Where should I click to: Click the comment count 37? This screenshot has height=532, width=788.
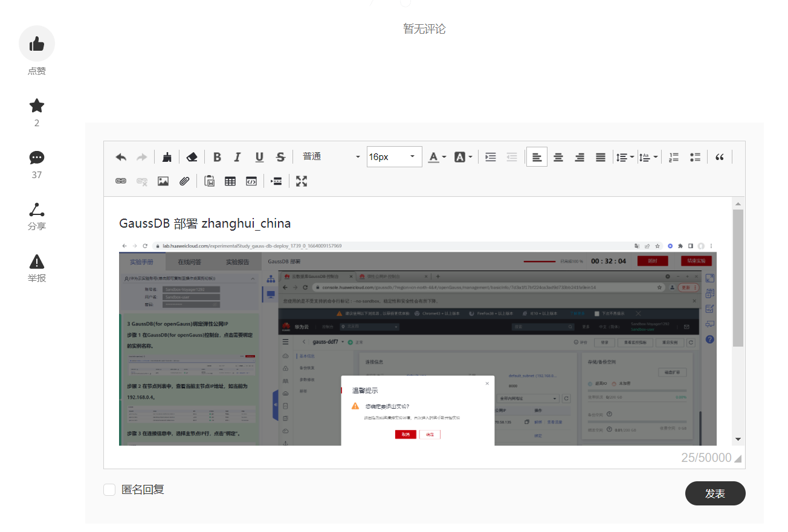tap(37, 175)
